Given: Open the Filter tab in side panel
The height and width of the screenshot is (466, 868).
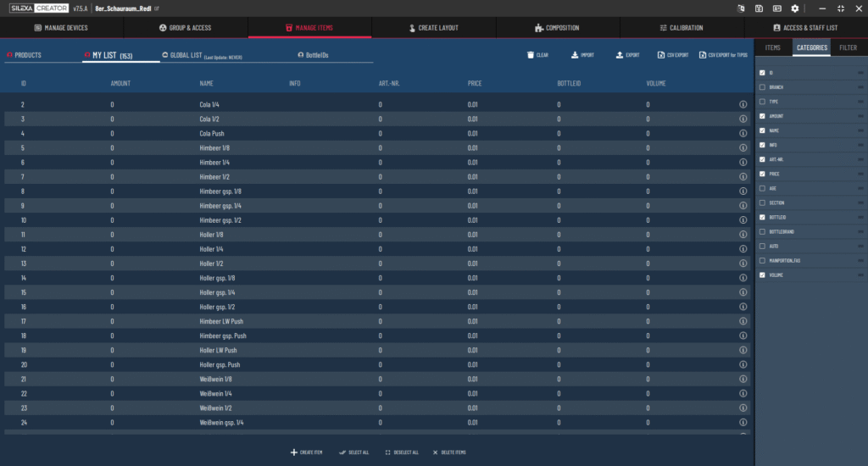Looking at the screenshot, I should (848, 48).
